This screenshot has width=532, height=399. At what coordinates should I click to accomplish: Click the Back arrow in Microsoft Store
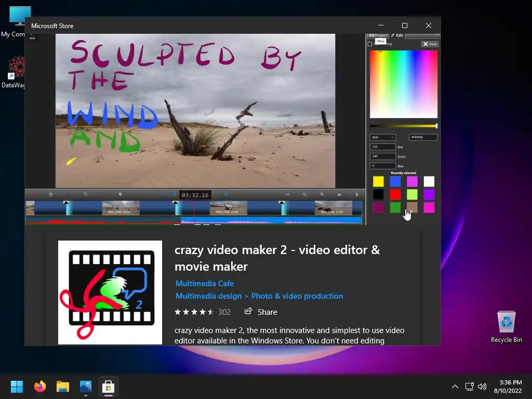[x=32, y=36]
